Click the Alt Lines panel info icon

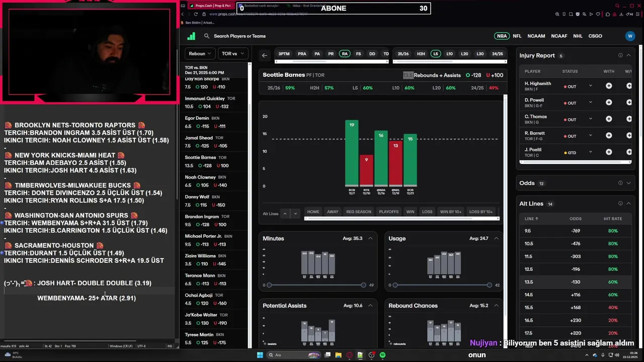[x=620, y=204]
